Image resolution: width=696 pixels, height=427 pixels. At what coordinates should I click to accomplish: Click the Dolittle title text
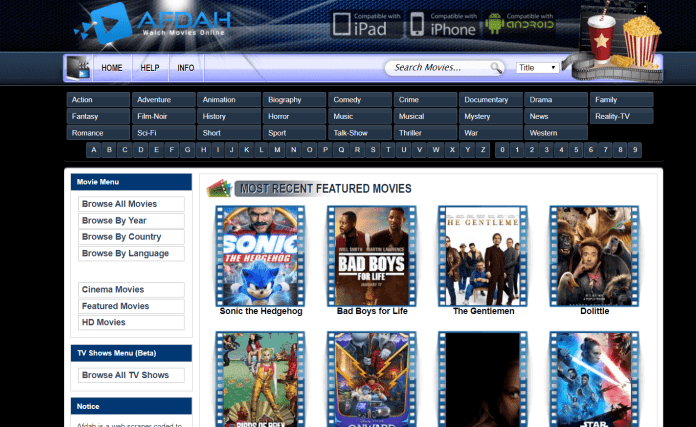pyautogui.click(x=595, y=311)
